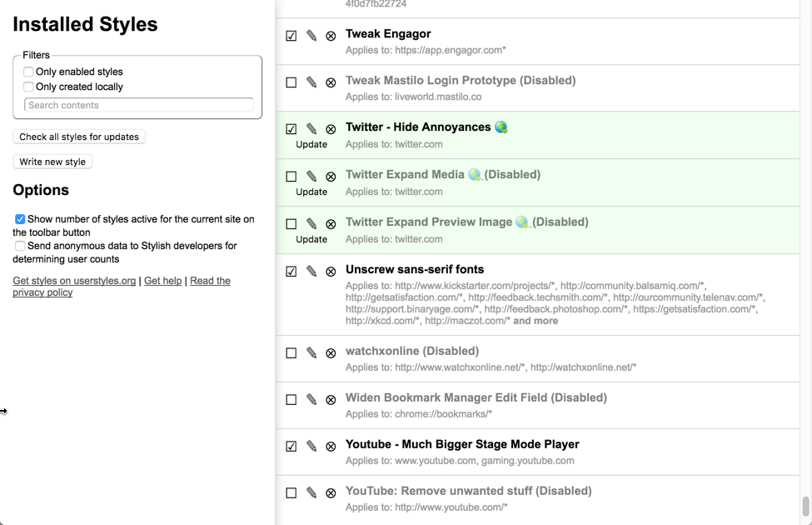Click inside the Search contents field

point(138,105)
